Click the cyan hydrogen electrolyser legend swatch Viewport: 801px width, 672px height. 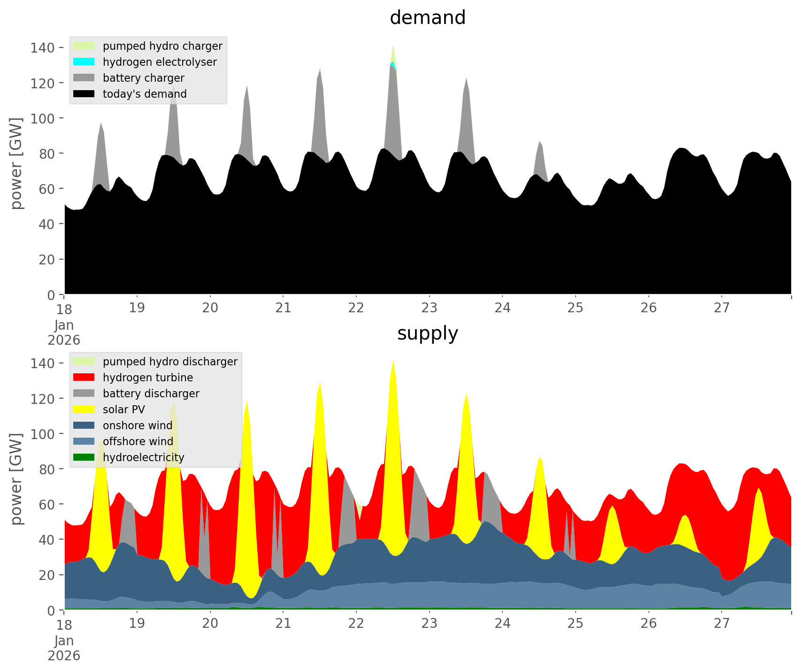tap(84, 62)
